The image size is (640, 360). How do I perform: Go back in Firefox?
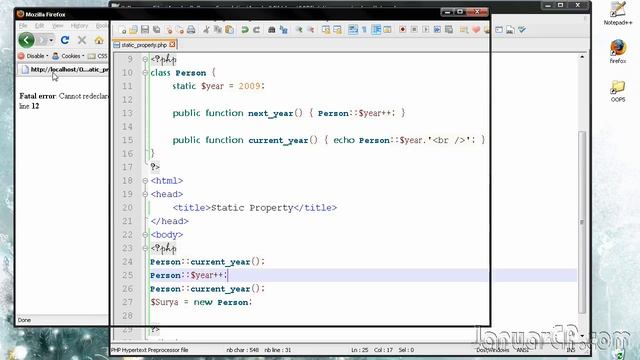click(x=26, y=40)
